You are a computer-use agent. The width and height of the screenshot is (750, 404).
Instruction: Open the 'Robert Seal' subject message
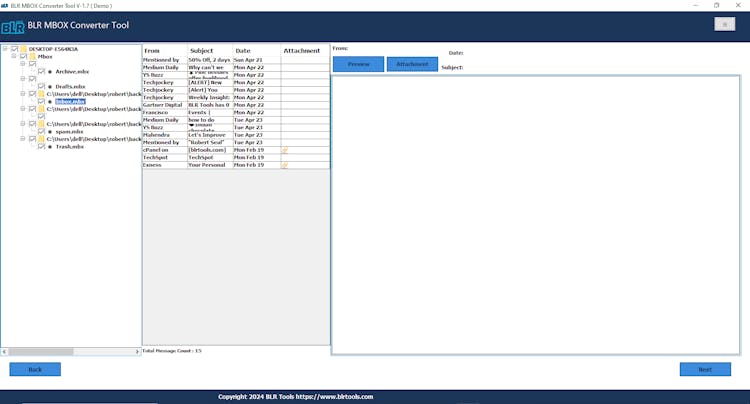[x=210, y=142]
